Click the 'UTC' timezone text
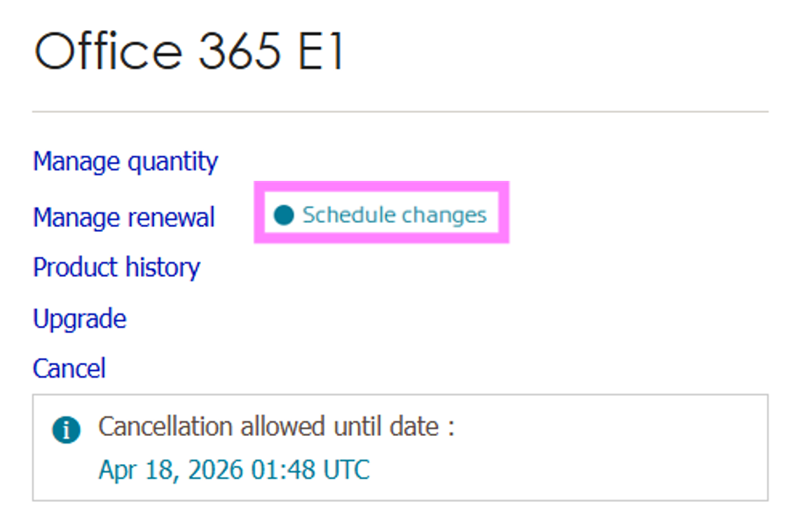Screen dimensions: 796x532 (x=345, y=470)
